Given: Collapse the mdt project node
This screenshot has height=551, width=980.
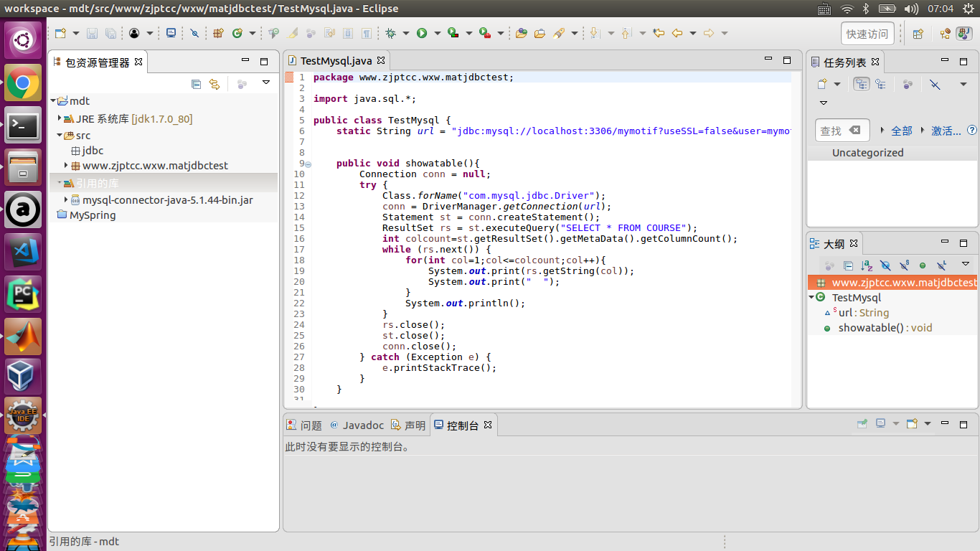Looking at the screenshot, I should point(54,101).
